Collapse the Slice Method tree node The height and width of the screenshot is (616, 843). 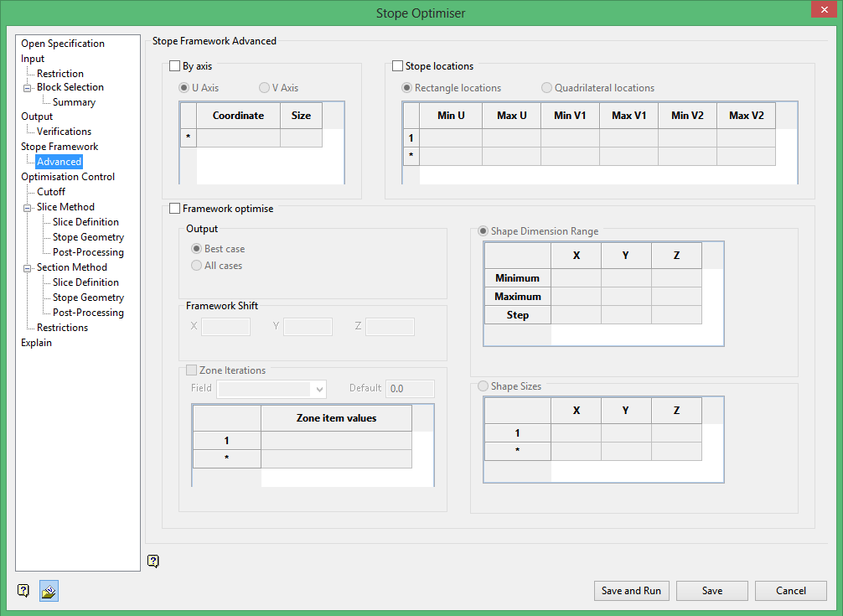27,207
